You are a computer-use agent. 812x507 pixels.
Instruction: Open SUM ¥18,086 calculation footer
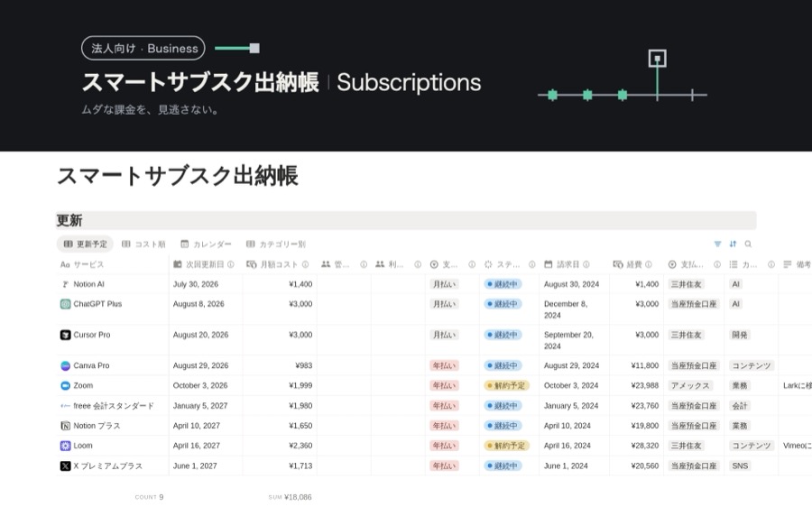click(x=290, y=497)
